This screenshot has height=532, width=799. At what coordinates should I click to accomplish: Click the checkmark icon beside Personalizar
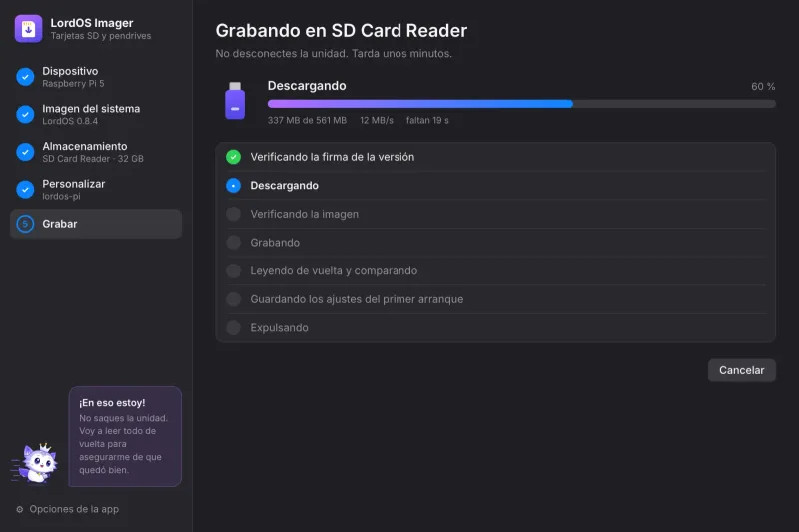point(25,190)
